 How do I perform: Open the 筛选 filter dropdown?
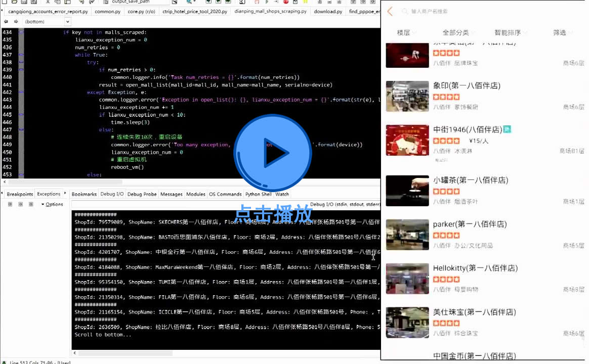[562, 33]
